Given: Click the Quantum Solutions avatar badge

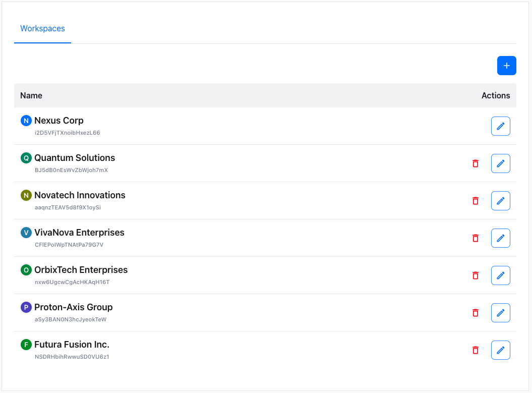Looking at the screenshot, I should pyautogui.click(x=26, y=158).
